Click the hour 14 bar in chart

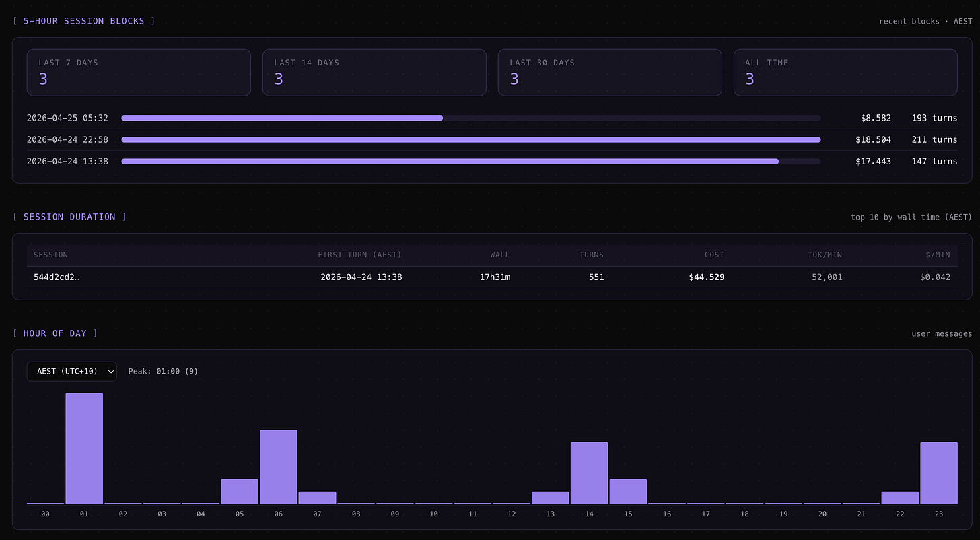pos(589,473)
